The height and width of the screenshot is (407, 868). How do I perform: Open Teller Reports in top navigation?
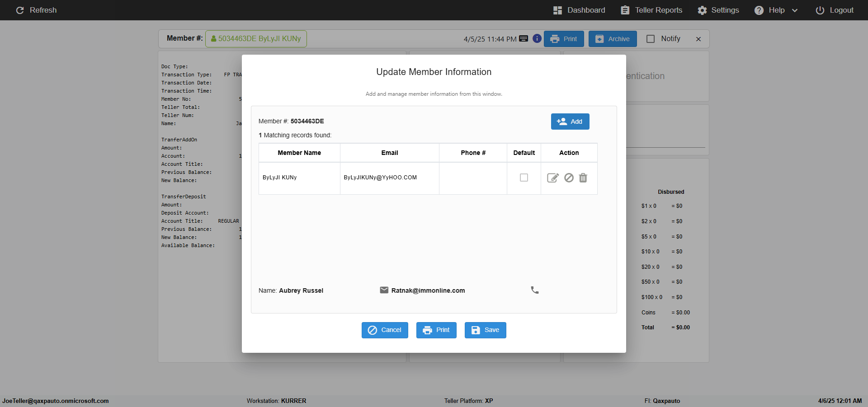651,10
